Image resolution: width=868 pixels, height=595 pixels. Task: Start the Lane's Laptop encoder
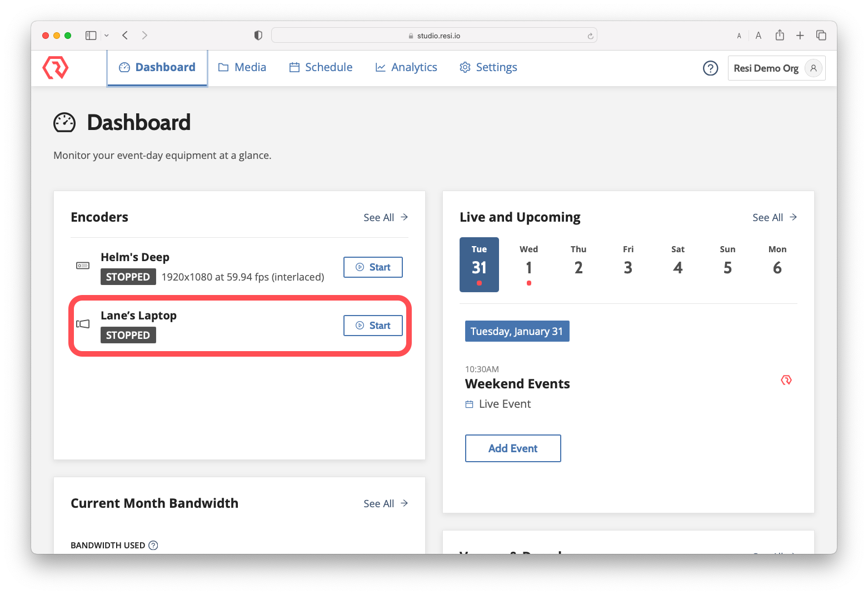[x=373, y=326]
